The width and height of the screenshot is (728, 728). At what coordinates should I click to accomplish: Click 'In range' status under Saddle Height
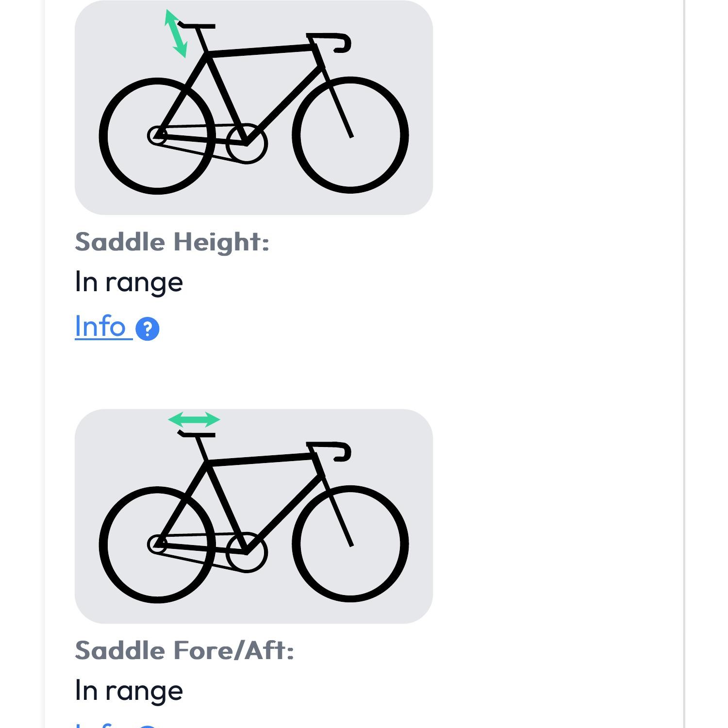[x=129, y=282]
